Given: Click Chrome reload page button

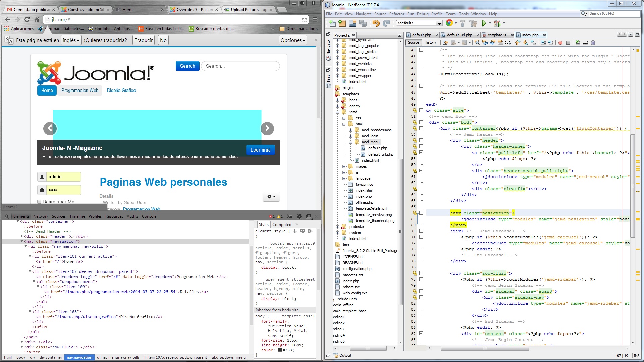Looking at the screenshot, I should 27,19.
